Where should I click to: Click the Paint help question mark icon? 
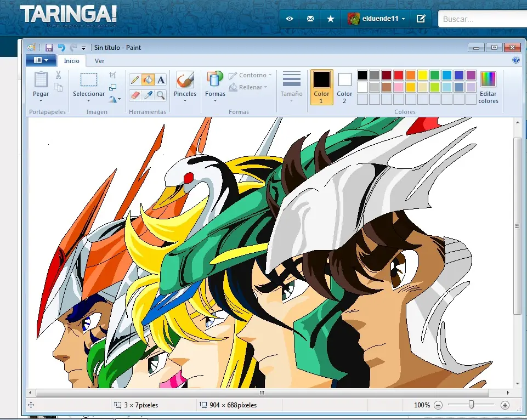[x=516, y=60]
